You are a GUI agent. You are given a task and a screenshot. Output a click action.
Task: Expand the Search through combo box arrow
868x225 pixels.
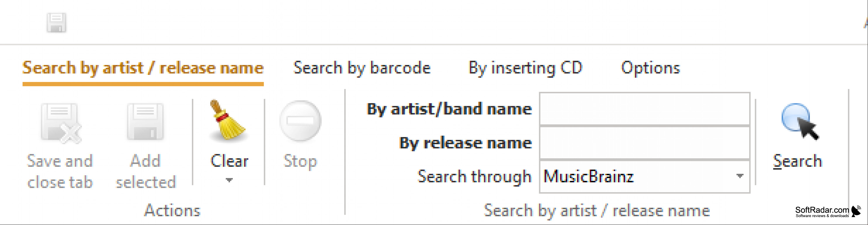click(x=739, y=176)
